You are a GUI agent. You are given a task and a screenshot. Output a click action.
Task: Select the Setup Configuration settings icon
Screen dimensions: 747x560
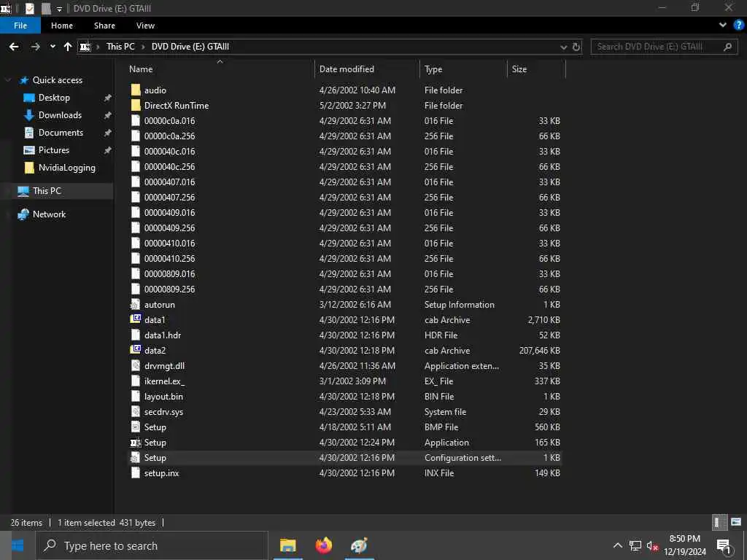coord(136,458)
